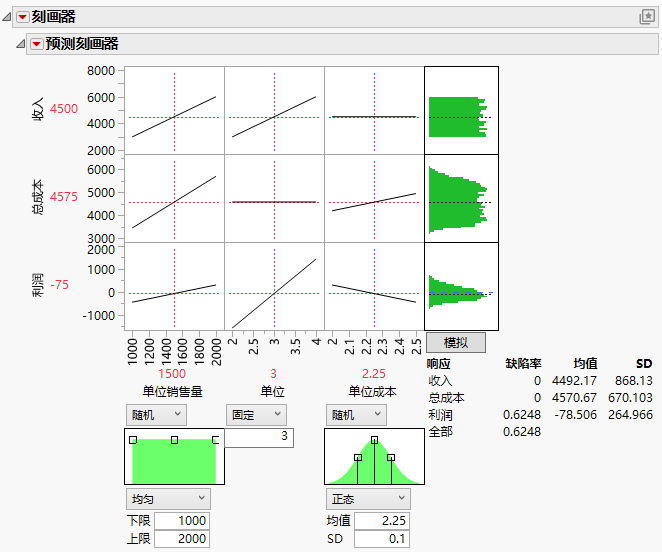The height and width of the screenshot is (552, 662).
Task: Click the 单位 fixed value field showing 3
Action: 259,437
